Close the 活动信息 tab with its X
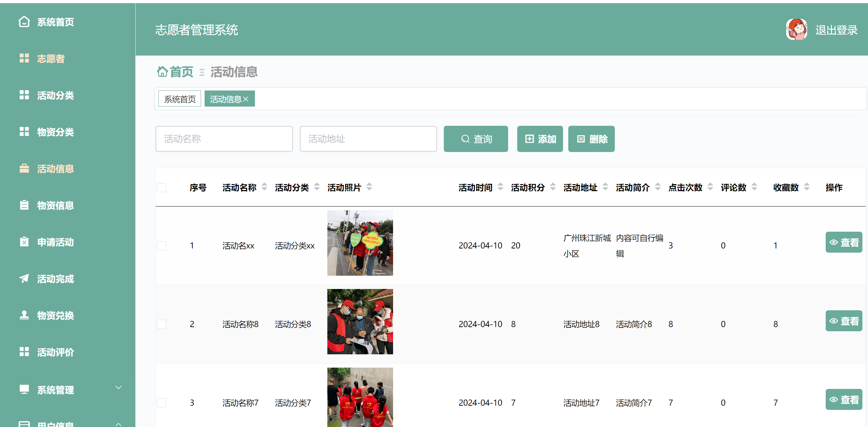Screen dimensions: 868x427 pos(246,99)
